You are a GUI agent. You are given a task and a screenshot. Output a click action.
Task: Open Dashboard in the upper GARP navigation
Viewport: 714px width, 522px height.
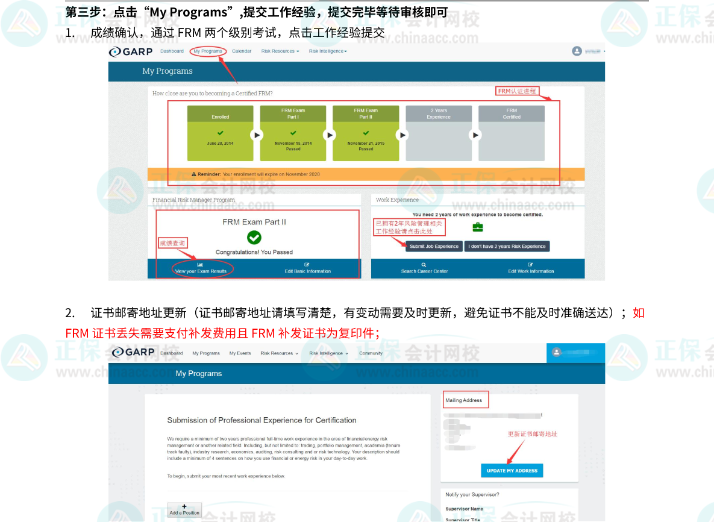[x=172, y=51]
